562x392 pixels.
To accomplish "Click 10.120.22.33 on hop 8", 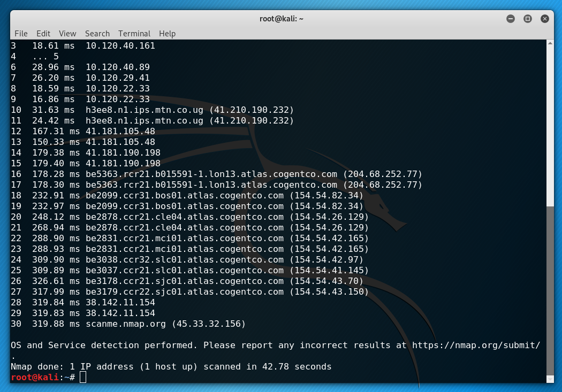I will coord(118,89).
